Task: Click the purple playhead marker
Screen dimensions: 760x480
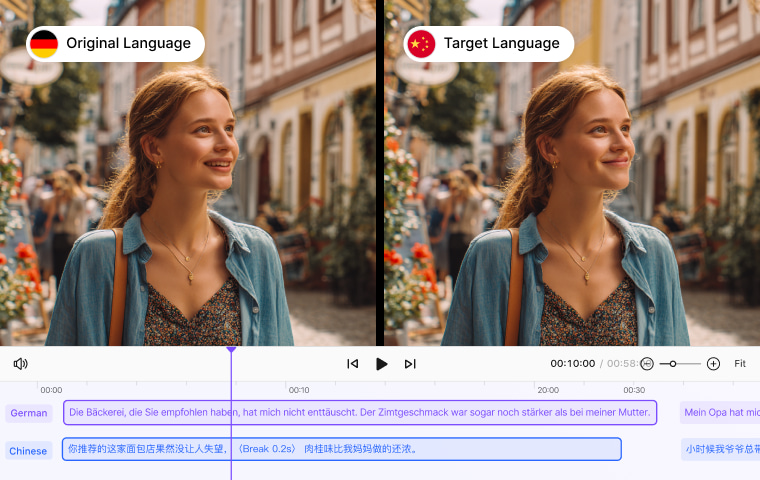Action: click(x=231, y=350)
